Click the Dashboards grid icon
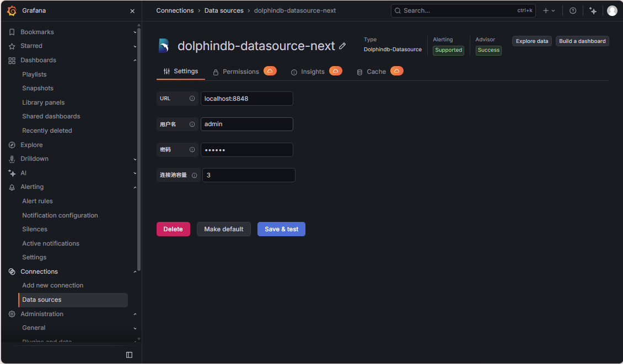 click(12, 61)
